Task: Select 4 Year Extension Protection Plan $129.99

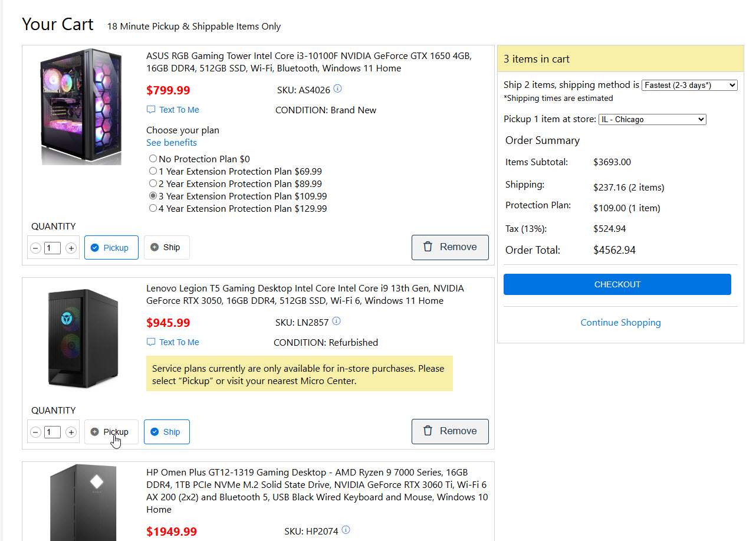Action: pos(153,208)
